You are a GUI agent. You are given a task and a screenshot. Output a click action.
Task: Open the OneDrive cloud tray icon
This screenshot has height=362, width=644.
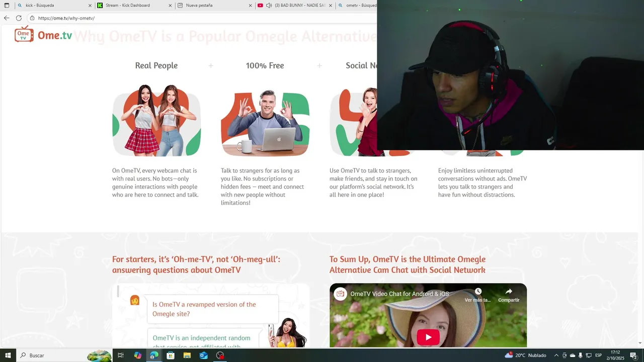tap(573, 355)
